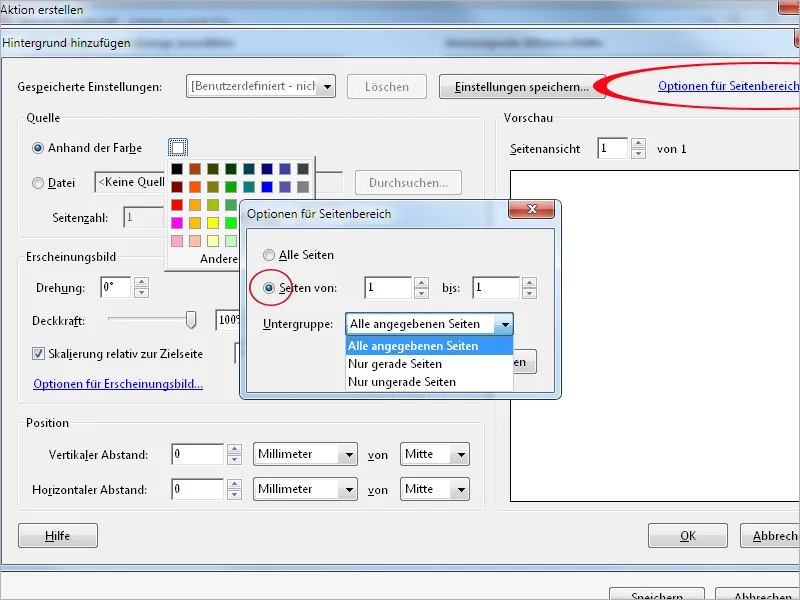Click the Einstellungen speichern button

[522, 87]
